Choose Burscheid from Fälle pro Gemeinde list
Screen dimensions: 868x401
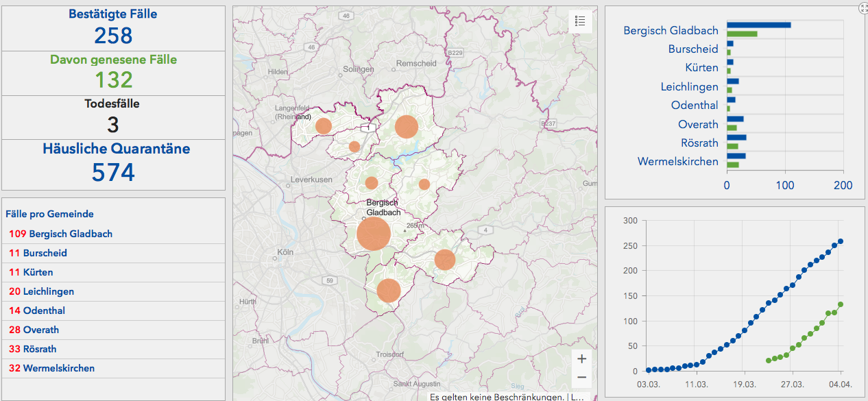click(45, 253)
